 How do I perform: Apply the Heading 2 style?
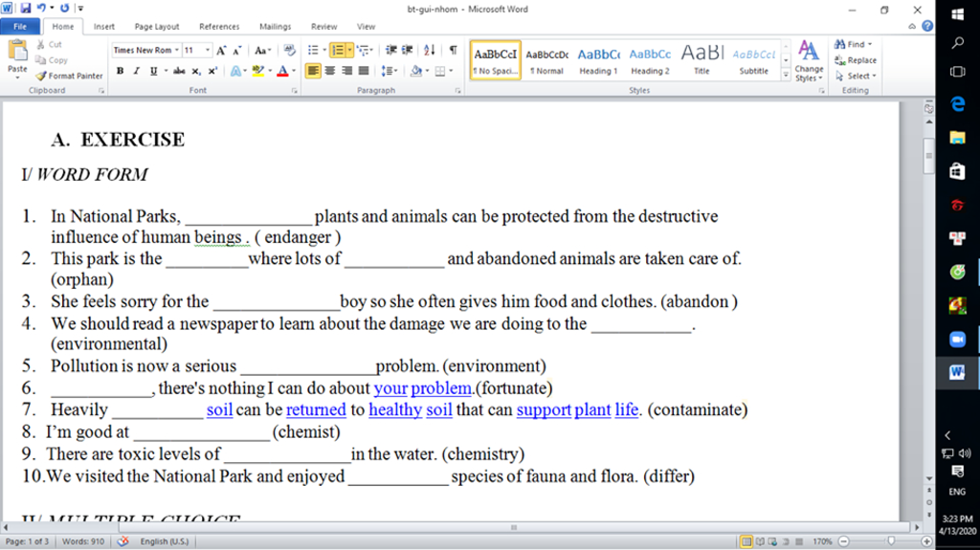[x=650, y=60]
